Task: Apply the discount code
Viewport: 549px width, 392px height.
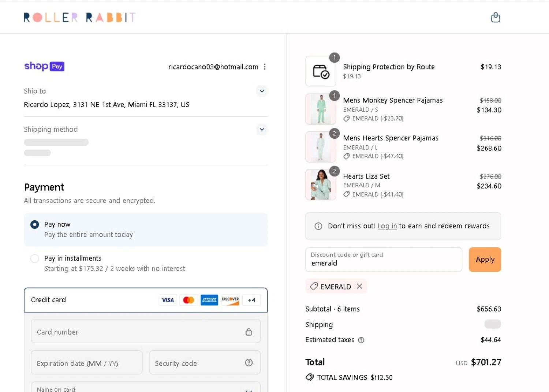Action: [x=485, y=260]
